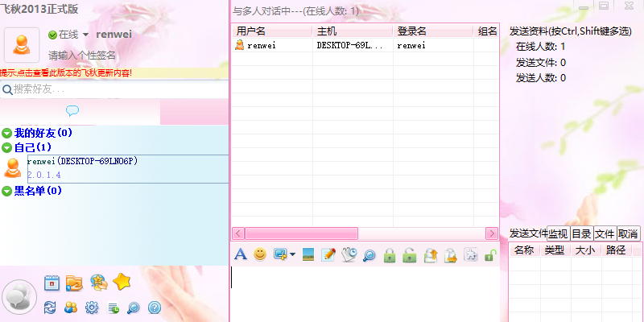This screenshot has height=322, width=644.
Task: Collapse the 自己(1) group
Action: [x=7, y=148]
